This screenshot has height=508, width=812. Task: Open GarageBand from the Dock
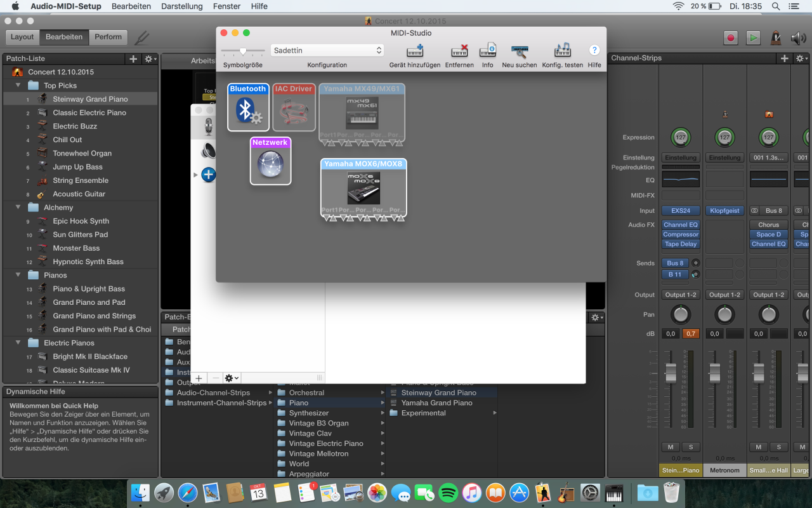click(566, 493)
